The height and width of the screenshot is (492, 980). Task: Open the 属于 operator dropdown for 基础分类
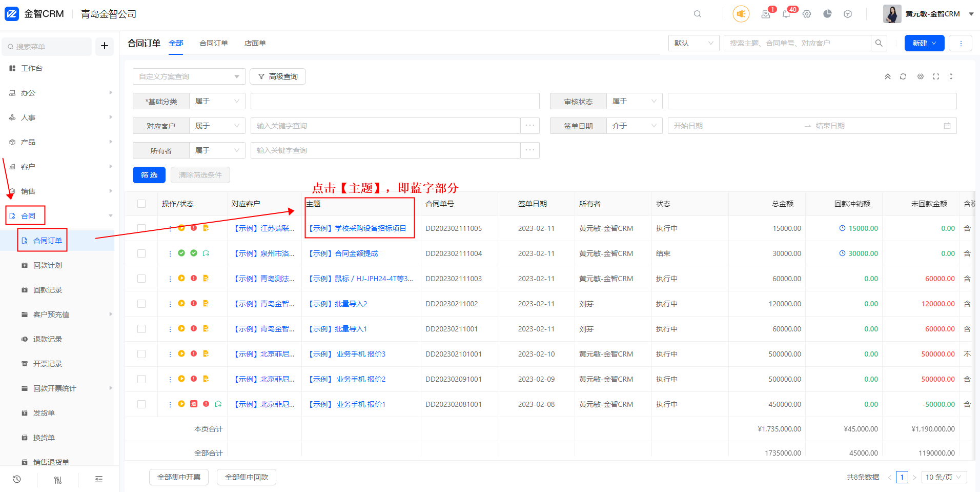coord(217,101)
